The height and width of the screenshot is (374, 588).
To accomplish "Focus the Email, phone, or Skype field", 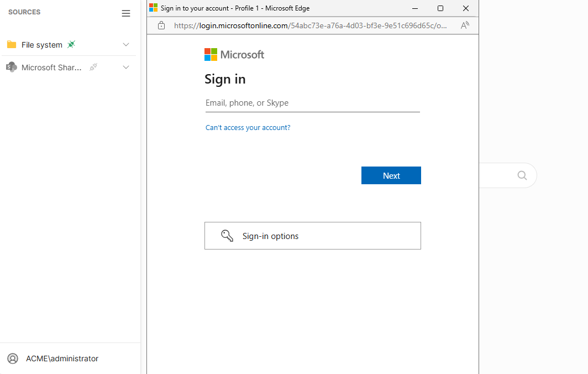I will pyautogui.click(x=312, y=103).
